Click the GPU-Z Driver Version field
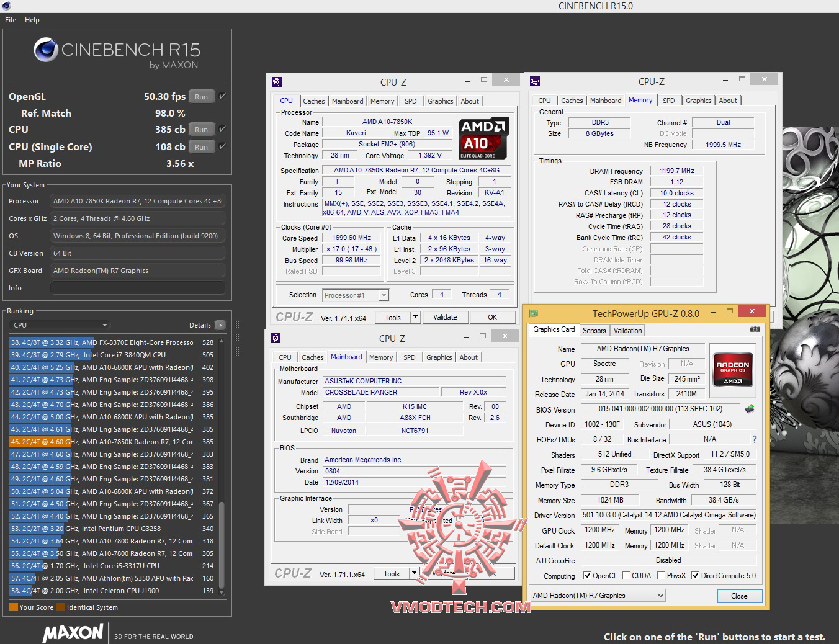Image resolution: width=839 pixels, height=644 pixels. coord(668,515)
